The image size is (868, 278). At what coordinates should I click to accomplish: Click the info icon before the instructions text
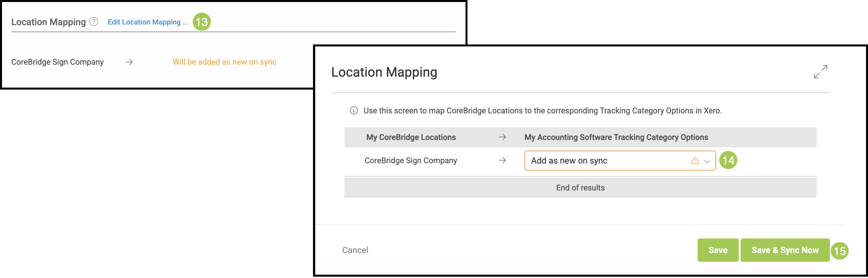point(353,110)
